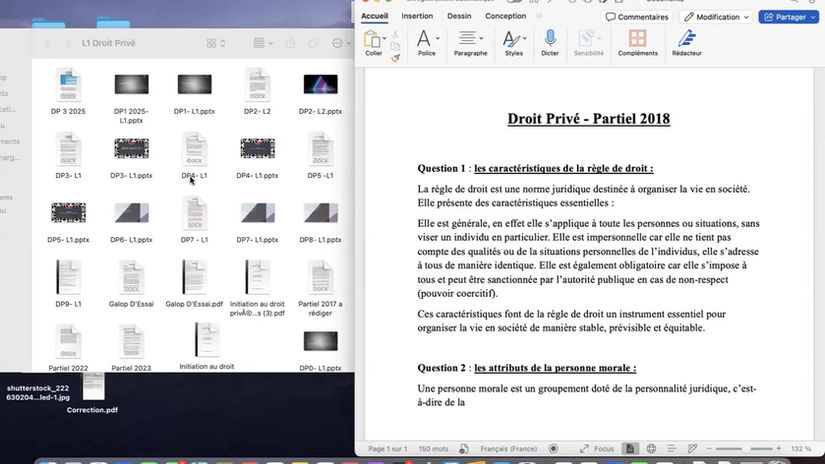Image resolution: width=825 pixels, height=464 pixels.
Task: Open the Police font group icon
Action: (x=424, y=39)
